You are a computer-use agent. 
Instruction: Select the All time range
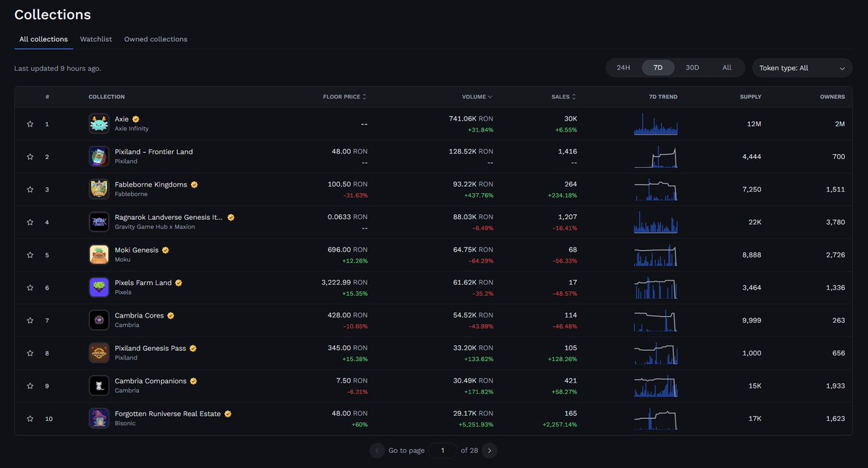click(x=727, y=67)
